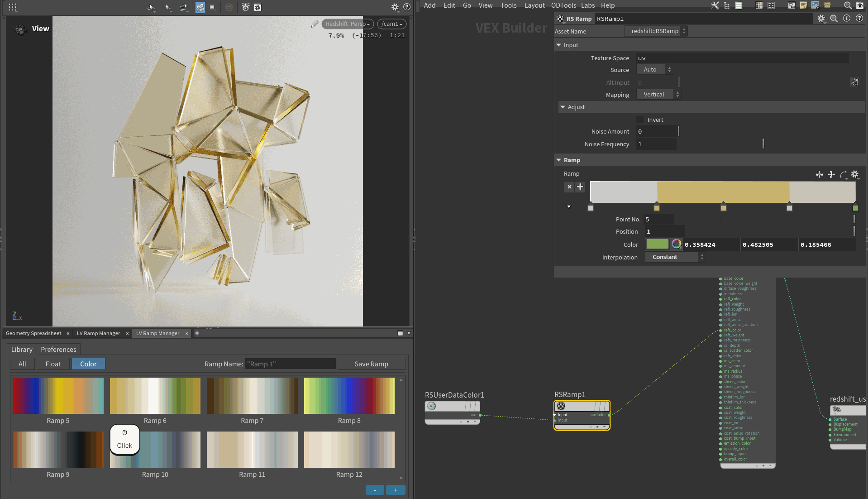
Task: Open the Labs menu
Action: [588, 5]
